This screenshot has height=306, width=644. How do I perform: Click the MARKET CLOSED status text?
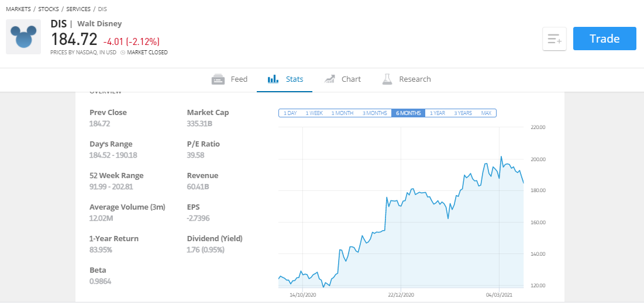147,53
